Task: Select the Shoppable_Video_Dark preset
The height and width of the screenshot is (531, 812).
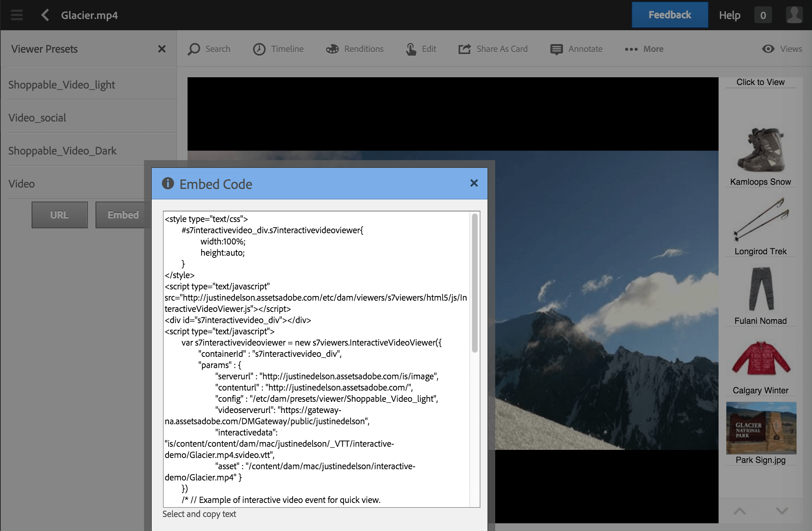Action: (63, 151)
